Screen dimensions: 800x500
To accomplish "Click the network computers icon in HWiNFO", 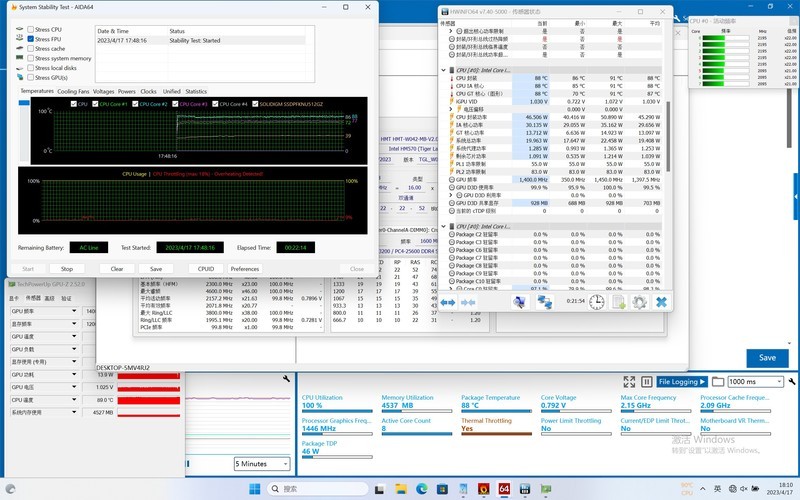I will (x=545, y=301).
